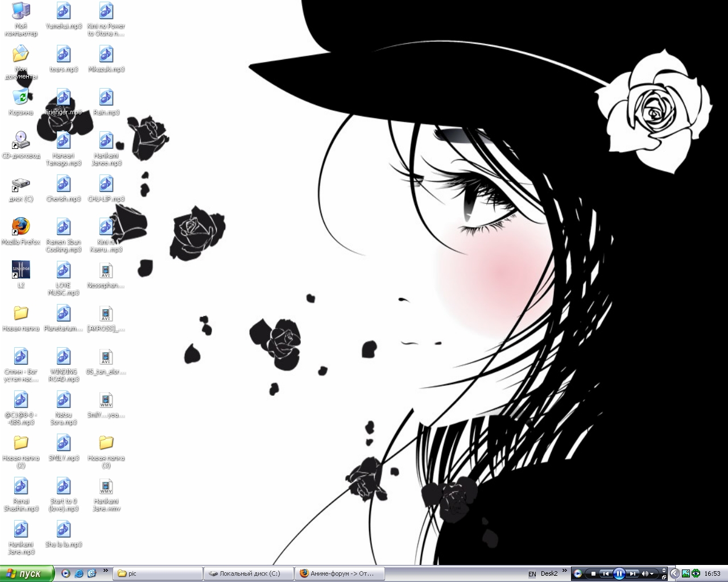This screenshot has height=582, width=728.
Task: Select the Сплин - Бог устал mp3 file
Action: [x=21, y=365]
